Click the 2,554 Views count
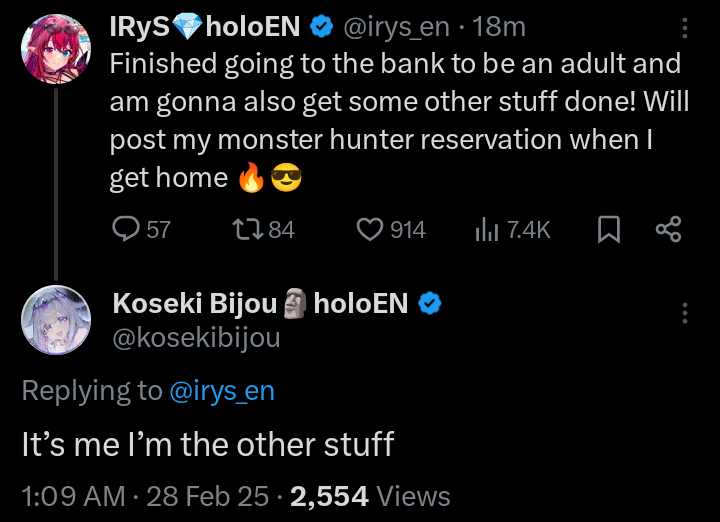Screen dimensions: 720x522 click(370, 495)
